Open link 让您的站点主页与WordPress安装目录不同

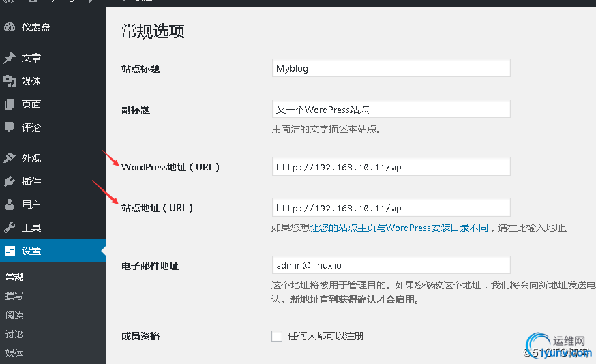coord(399,228)
